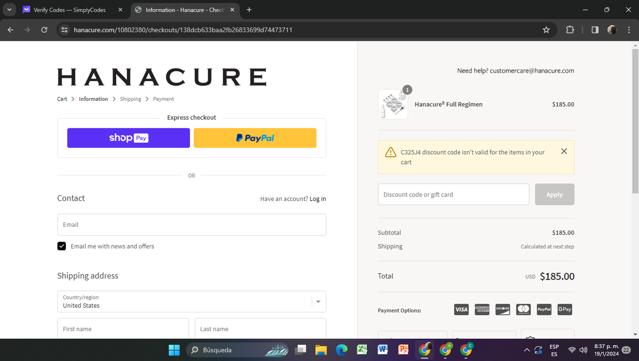Click the Visa payment icon

[x=461, y=310]
